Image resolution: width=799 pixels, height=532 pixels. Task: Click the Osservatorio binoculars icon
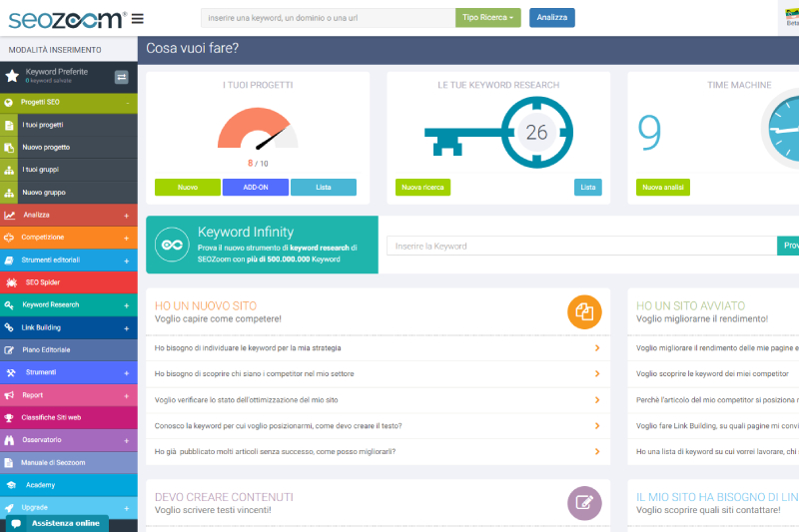(x=9, y=440)
